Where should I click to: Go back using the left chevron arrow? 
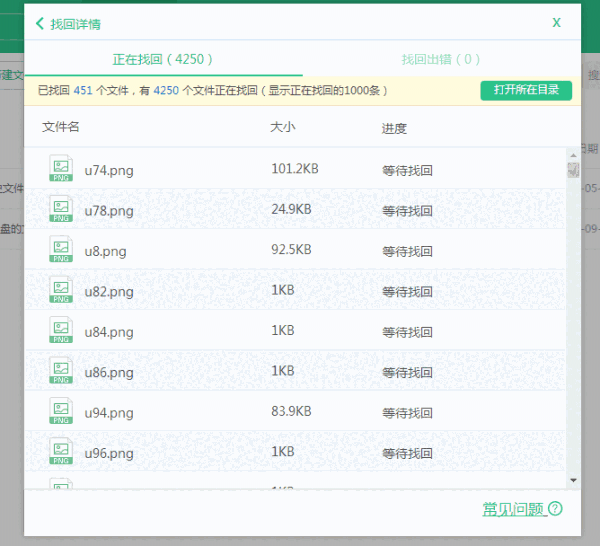pyautogui.click(x=39, y=23)
